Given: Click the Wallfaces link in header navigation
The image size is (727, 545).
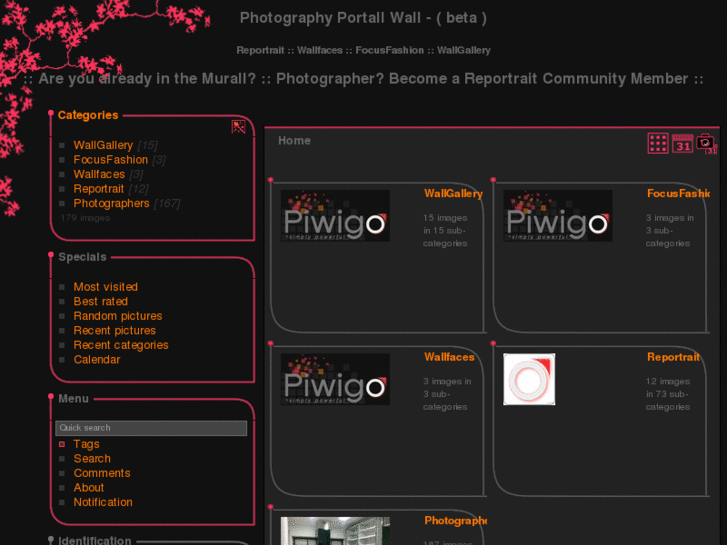Looking at the screenshot, I should (x=319, y=50).
